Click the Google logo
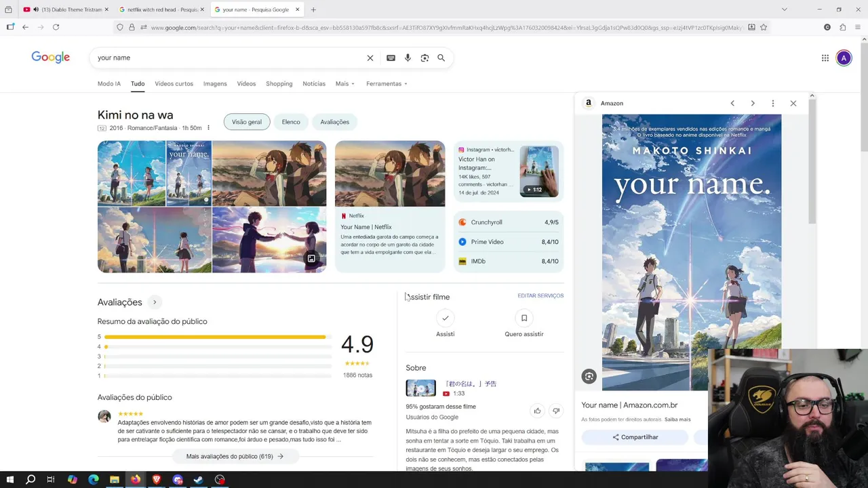Viewport: 868px width, 488px height. 51,58
